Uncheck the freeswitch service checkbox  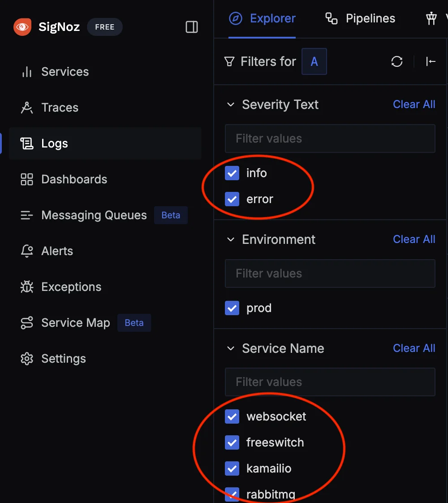coord(232,442)
